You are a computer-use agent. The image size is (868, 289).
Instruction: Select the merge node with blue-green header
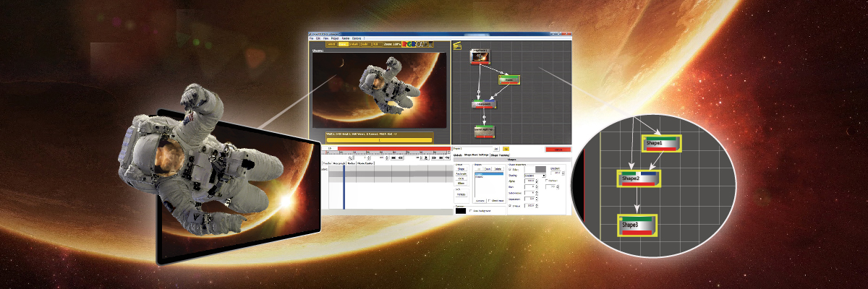[x=482, y=104]
